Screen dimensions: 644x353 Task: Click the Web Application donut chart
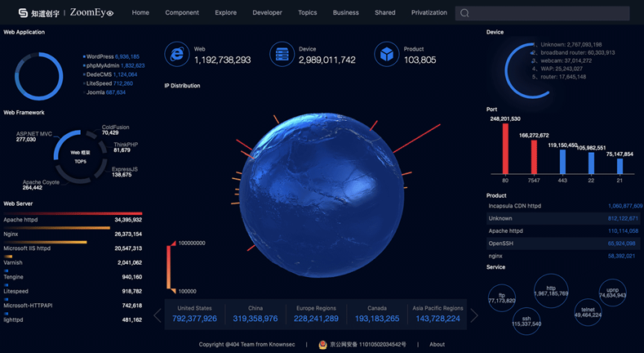(39, 76)
